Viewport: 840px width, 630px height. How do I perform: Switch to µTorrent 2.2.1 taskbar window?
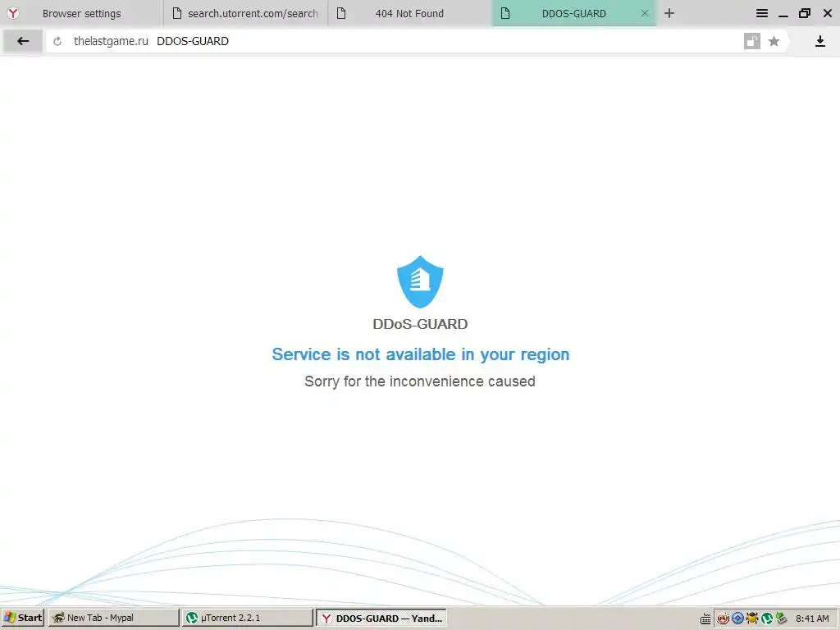pyautogui.click(x=248, y=618)
